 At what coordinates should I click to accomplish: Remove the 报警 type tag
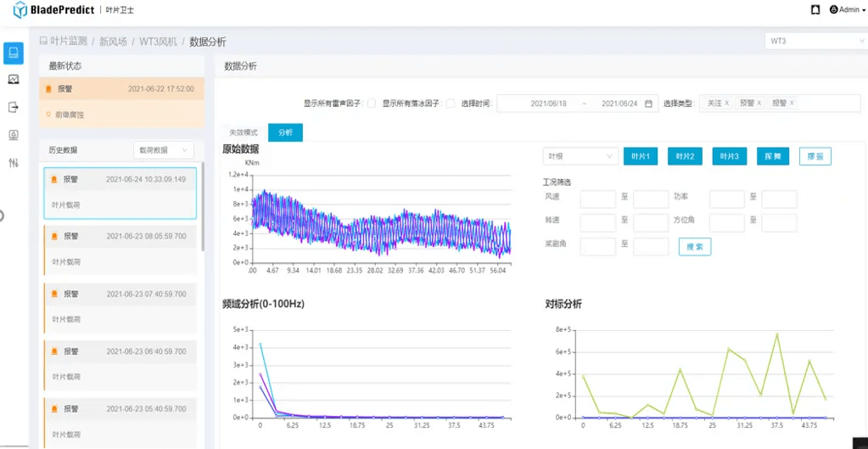pos(792,103)
